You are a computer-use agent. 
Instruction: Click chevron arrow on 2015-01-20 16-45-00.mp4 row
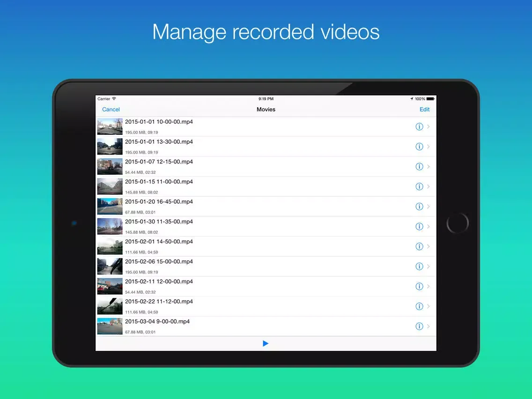(x=429, y=207)
